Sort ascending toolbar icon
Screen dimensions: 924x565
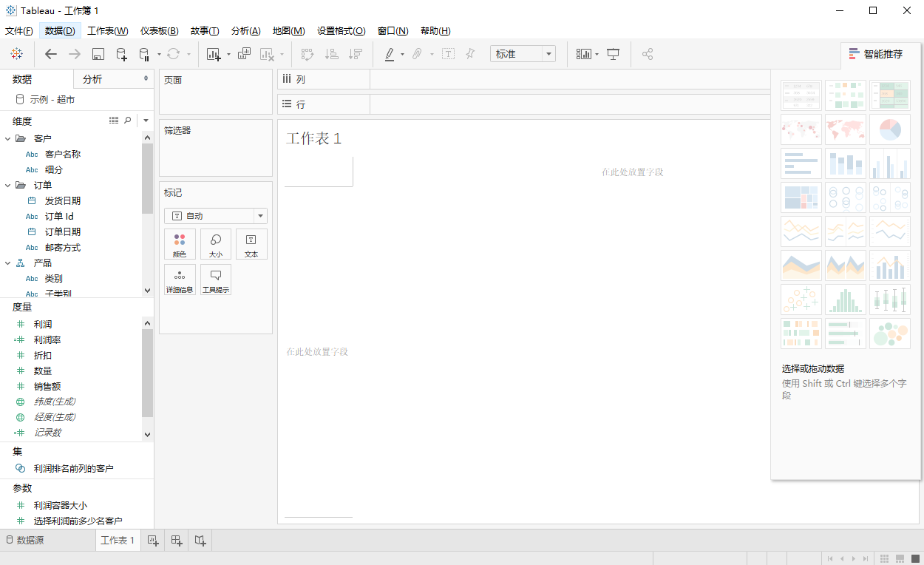[332, 54]
